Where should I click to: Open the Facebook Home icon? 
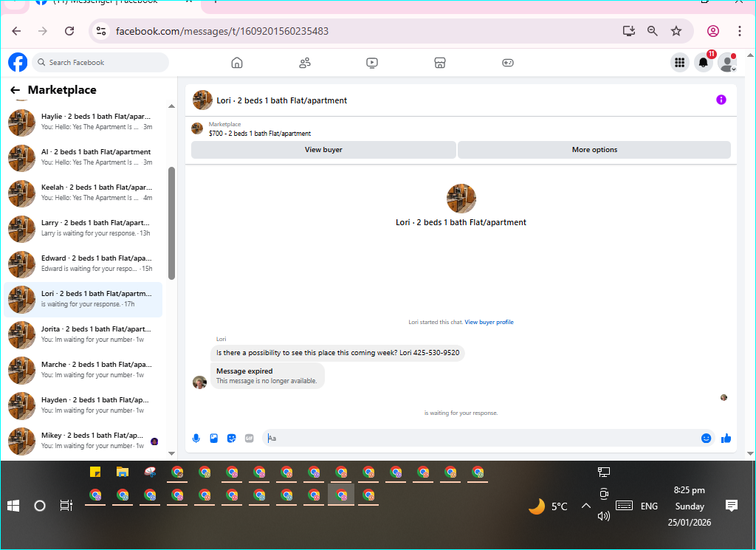[x=237, y=63]
